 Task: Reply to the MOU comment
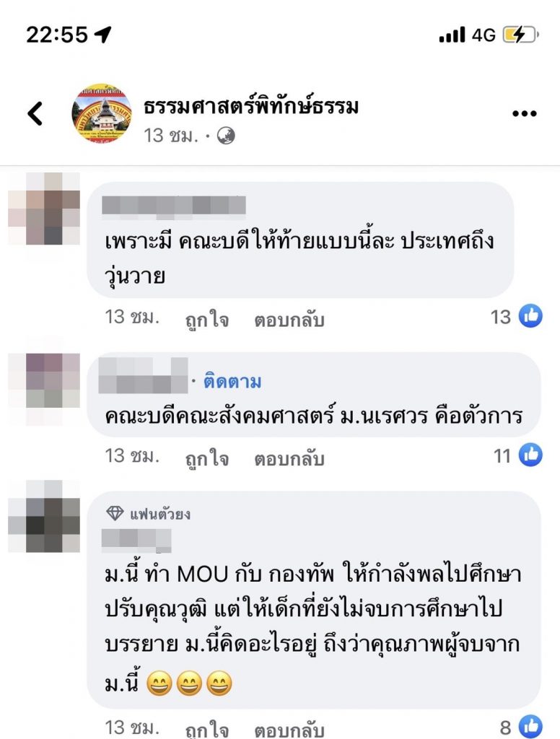pos(289,728)
